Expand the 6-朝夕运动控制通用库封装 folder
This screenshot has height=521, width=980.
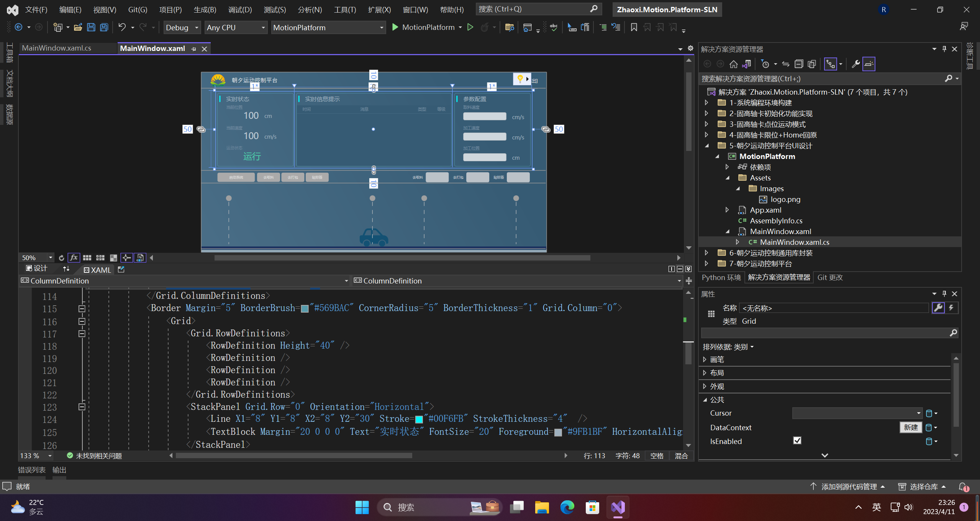click(x=706, y=253)
